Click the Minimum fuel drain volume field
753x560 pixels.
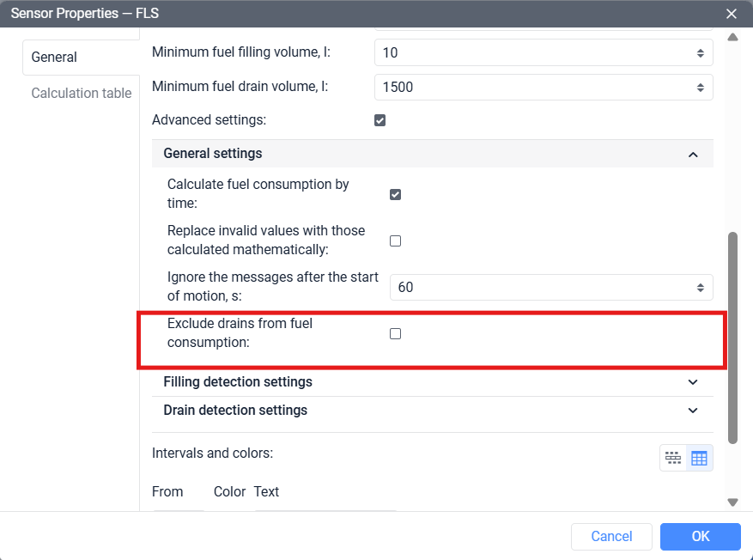click(515, 87)
